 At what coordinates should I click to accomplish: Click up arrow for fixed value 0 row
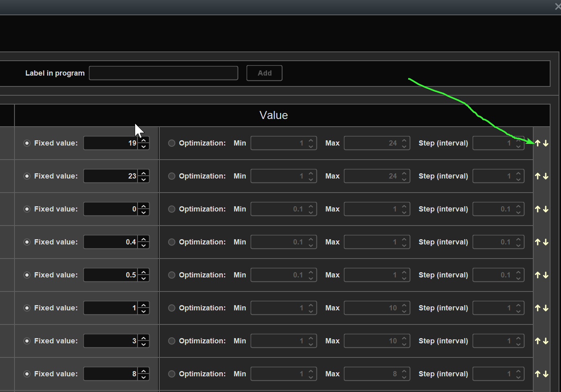click(x=538, y=209)
